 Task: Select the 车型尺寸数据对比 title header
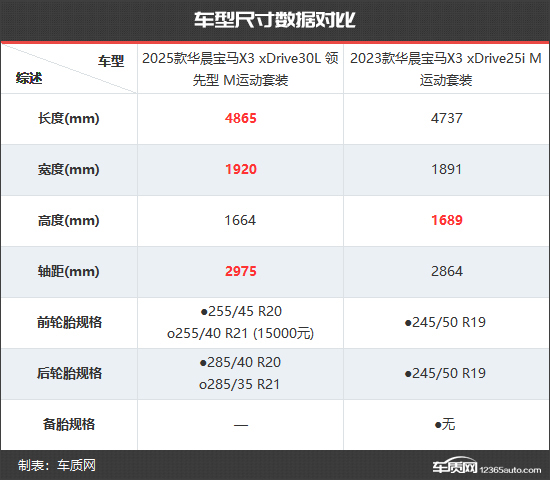pos(275,20)
